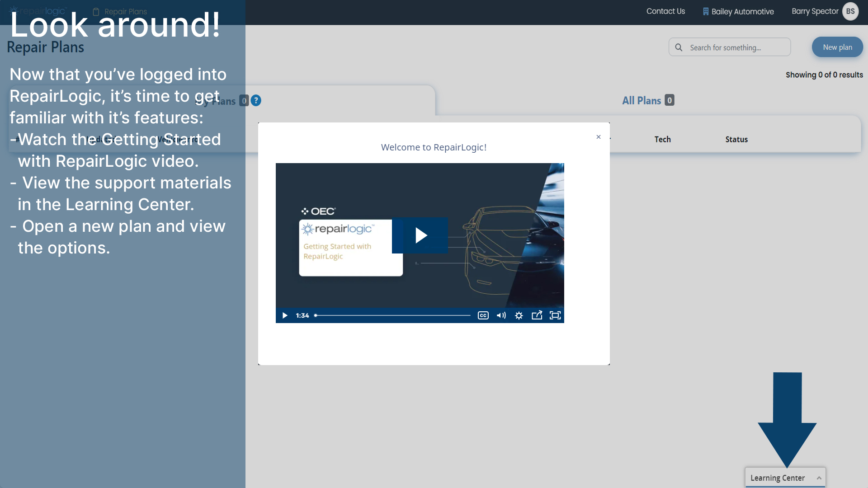Click the Showing 0 of 0 results text
Screen dimensions: 868x488
tap(824, 75)
